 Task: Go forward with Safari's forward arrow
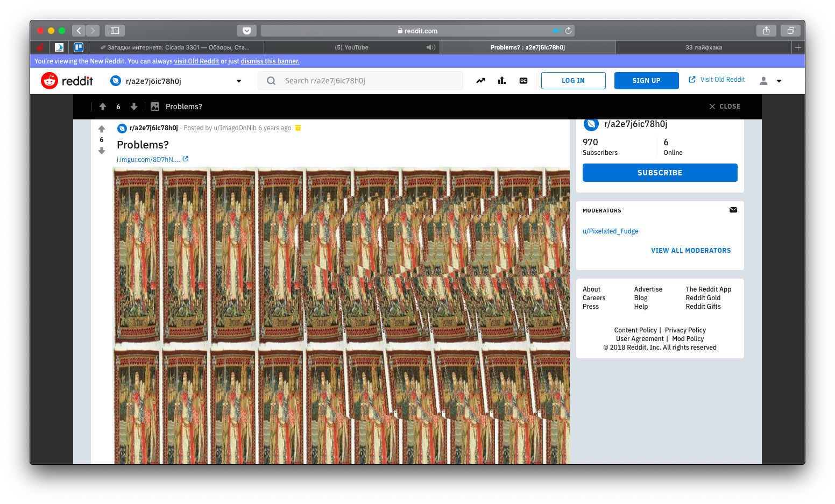tap(93, 31)
